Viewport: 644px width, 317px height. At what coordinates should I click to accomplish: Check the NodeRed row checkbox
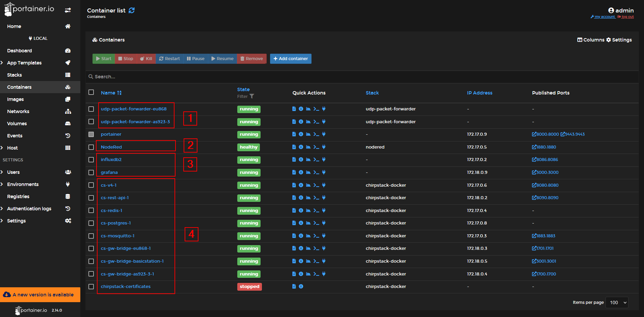(x=91, y=147)
